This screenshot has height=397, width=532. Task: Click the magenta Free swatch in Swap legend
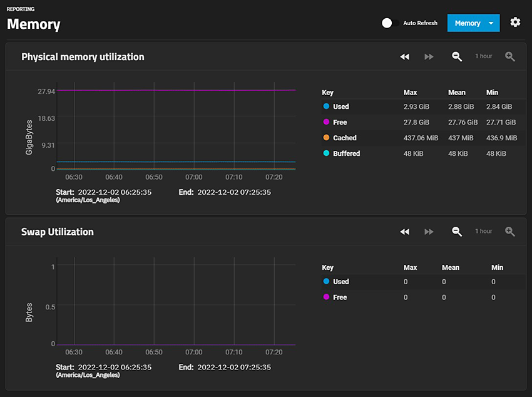326,297
